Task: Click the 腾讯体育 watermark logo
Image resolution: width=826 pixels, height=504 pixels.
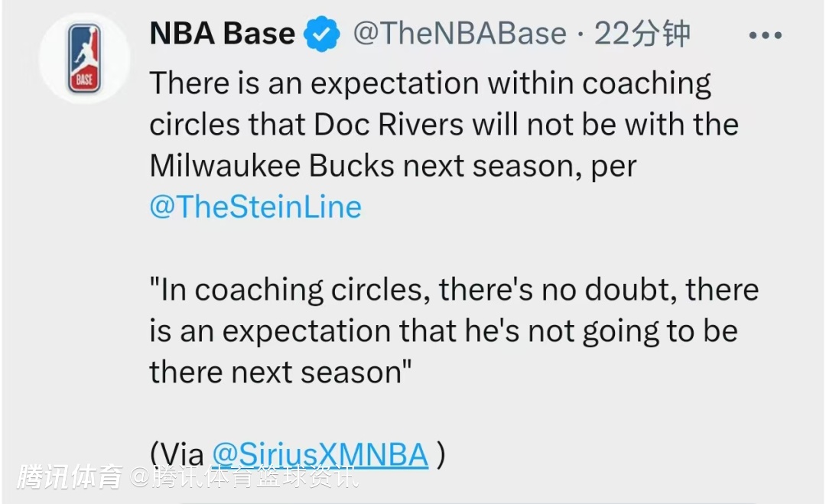Action: 70,476
